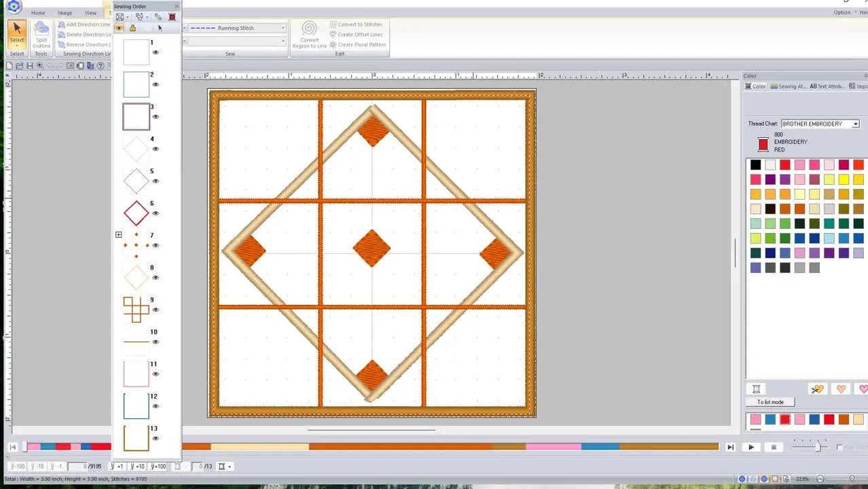The image size is (868, 489).
Task: Switch to the Sewing Attributes panel tab
Action: coord(788,86)
